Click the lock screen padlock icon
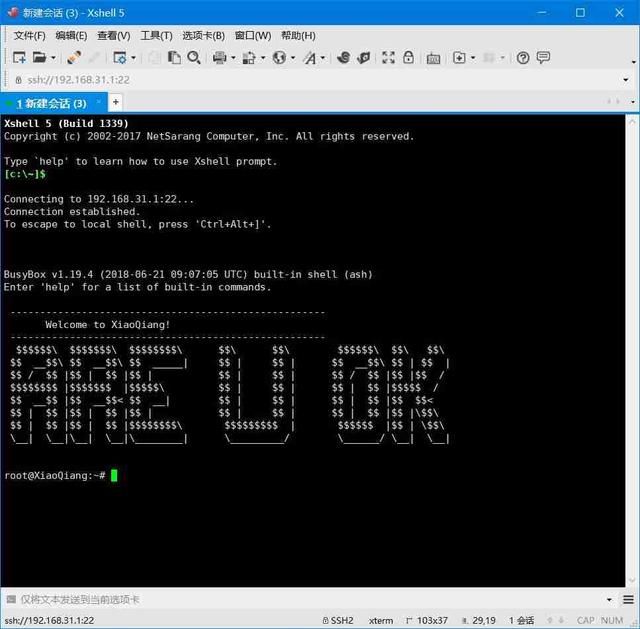Image resolution: width=640 pixels, height=629 pixels. 408,57
